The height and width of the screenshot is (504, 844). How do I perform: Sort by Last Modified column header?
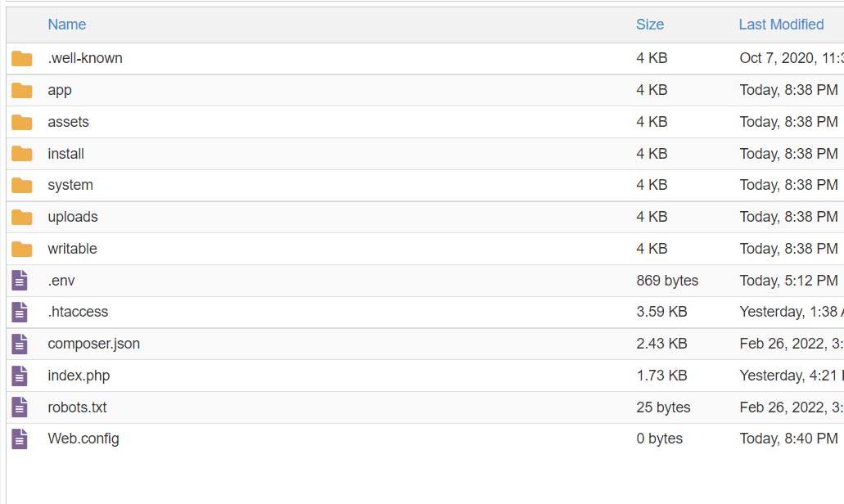781,25
